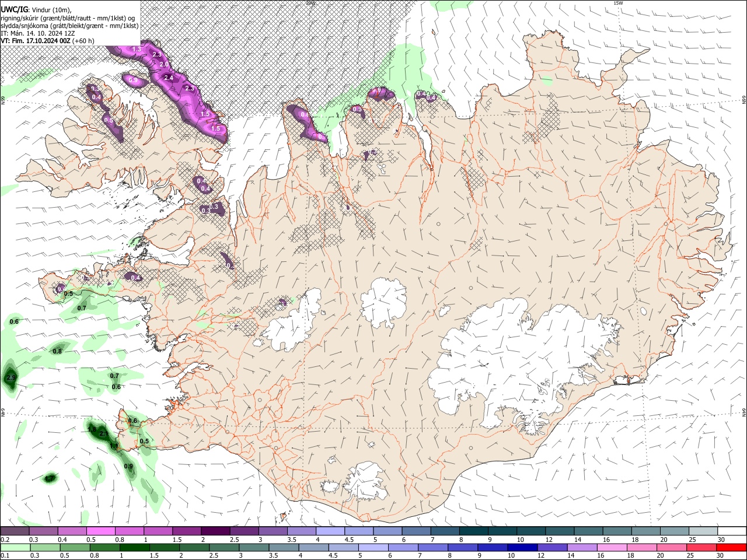Select the 'VT: Fim. 17.10.2024 00Z' valid time
This screenshot has height=560, width=747.
tap(36, 41)
